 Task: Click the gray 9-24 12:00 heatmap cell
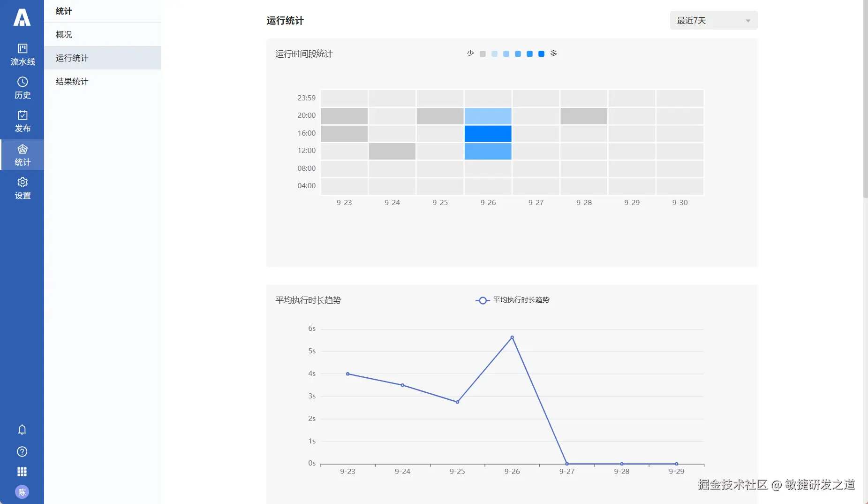coord(392,151)
